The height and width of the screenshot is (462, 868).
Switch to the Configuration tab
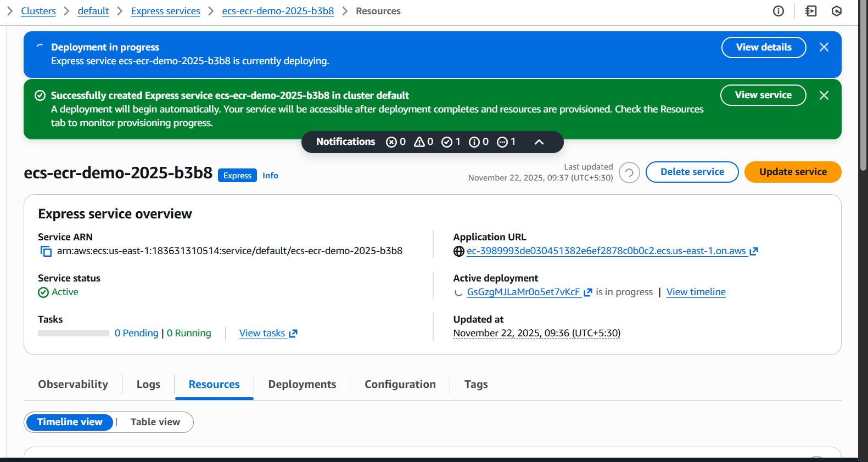[x=400, y=384]
